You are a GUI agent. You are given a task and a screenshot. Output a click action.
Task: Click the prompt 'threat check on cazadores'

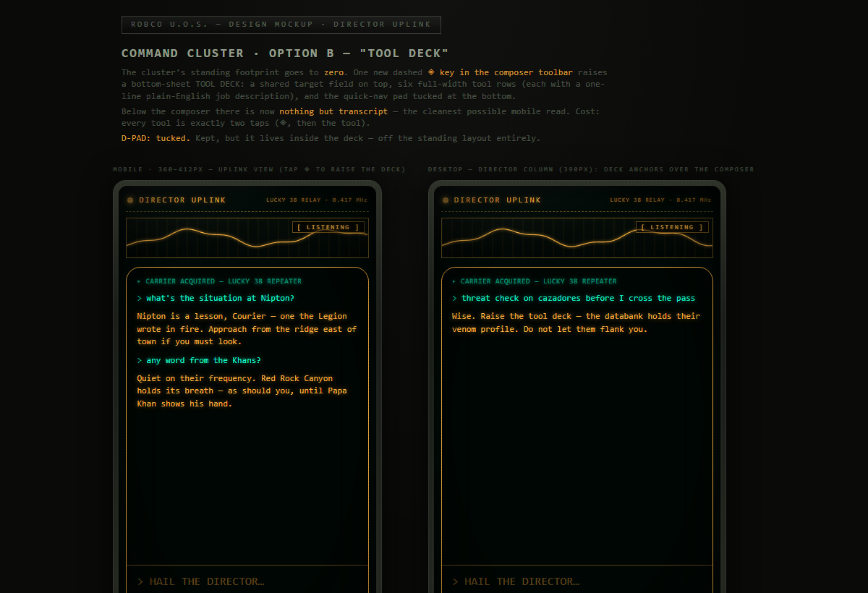[574, 298]
